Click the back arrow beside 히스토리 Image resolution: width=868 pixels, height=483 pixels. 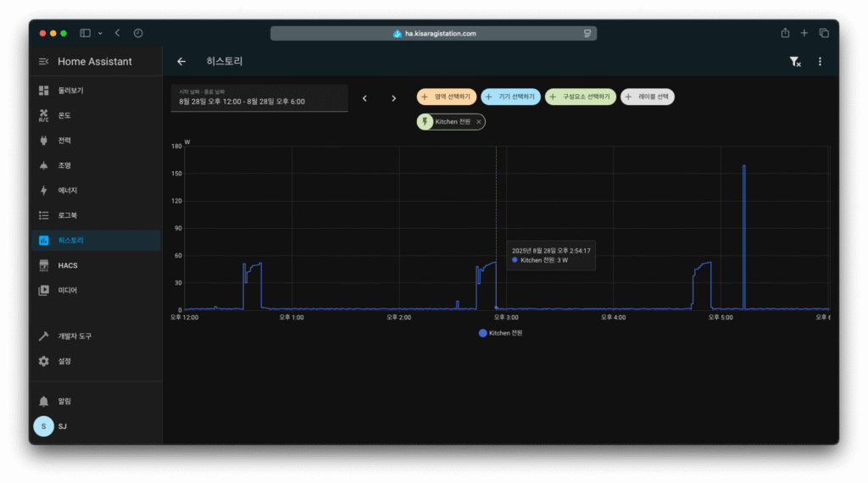[x=181, y=62]
